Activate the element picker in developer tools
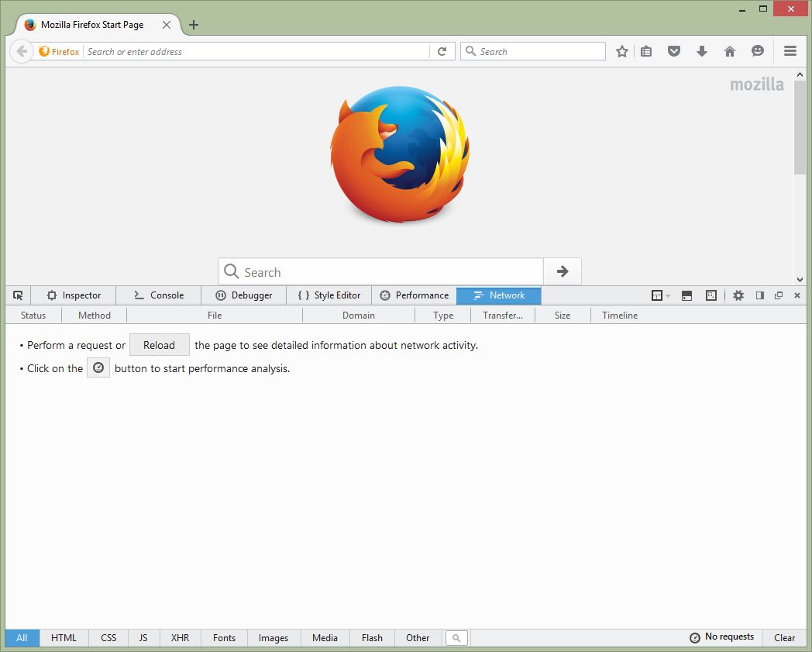This screenshot has width=812, height=652. tap(18, 295)
